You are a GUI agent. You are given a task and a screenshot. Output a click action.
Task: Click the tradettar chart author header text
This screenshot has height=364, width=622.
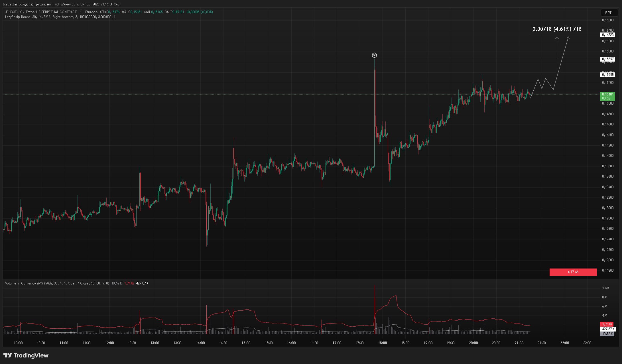tap(61, 4)
